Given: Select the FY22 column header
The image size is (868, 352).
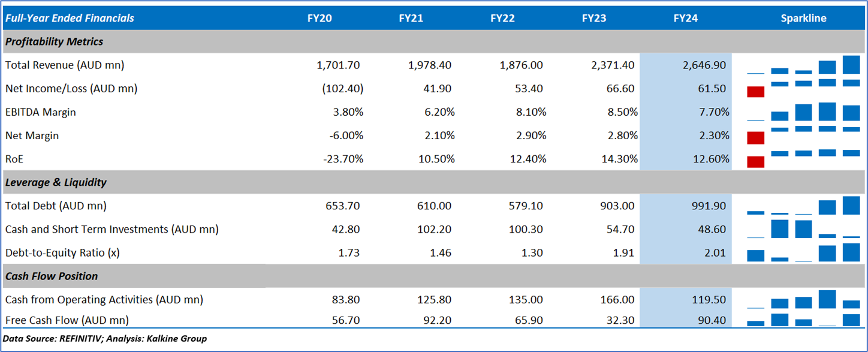Looking at the screenshot, I should (x=502, y=18).
